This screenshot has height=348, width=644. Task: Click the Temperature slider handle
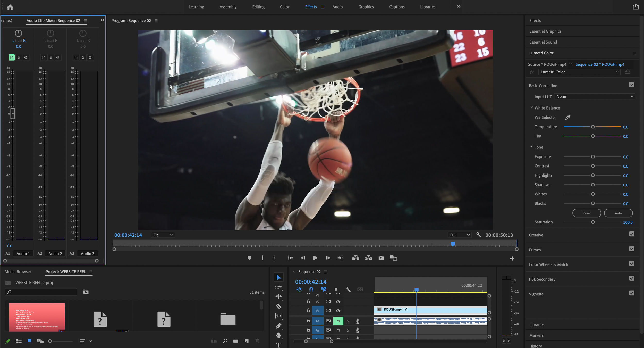click(x=593, y=127)
